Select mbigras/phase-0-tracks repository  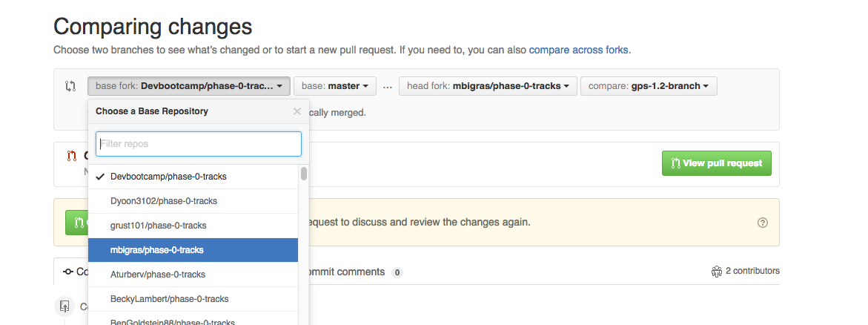click(193, 250)
